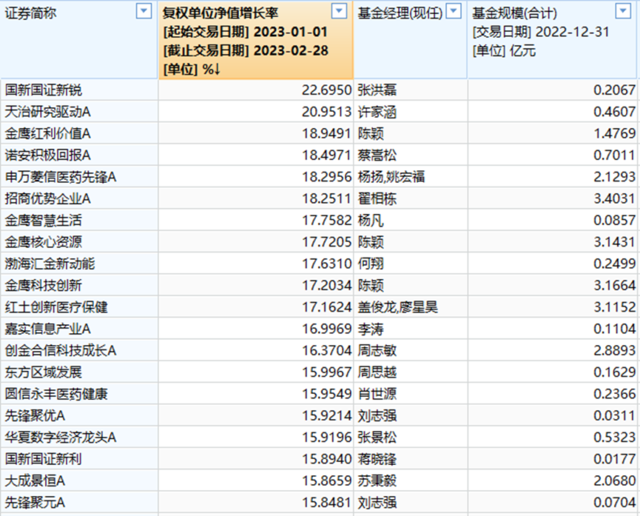Click growth rate value 16.9969

[327, 329]
